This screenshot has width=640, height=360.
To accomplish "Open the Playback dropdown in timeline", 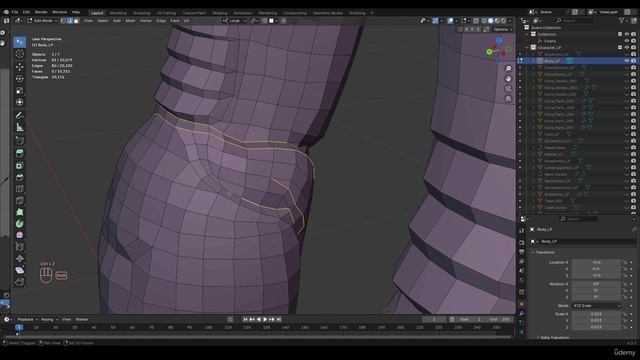I will (27, 319).
